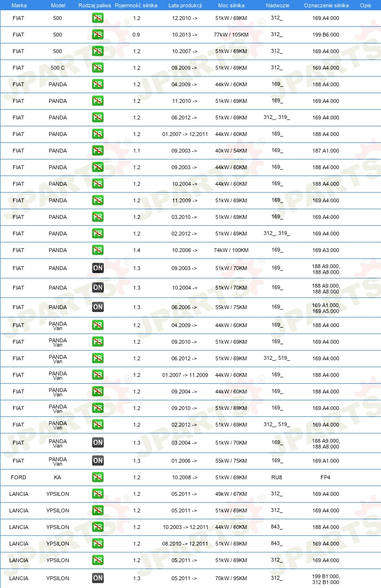Click diesel ON icon for PANDA 06.2006 55kW
This screenshot has width=381, height=588.
pyautogui.click(x=98, y=307)
